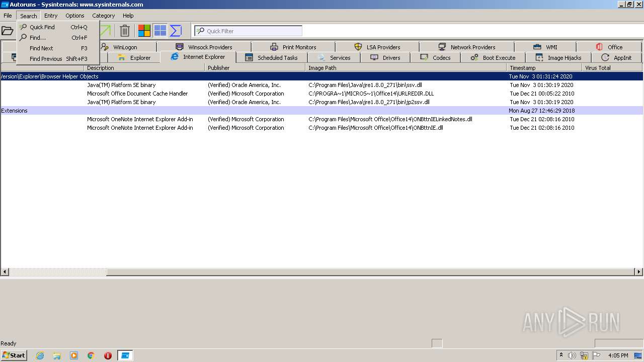Click the VirusTotal sigma icon
The height and width of the screenshot is (362, 644).
(x=176, y=31)
